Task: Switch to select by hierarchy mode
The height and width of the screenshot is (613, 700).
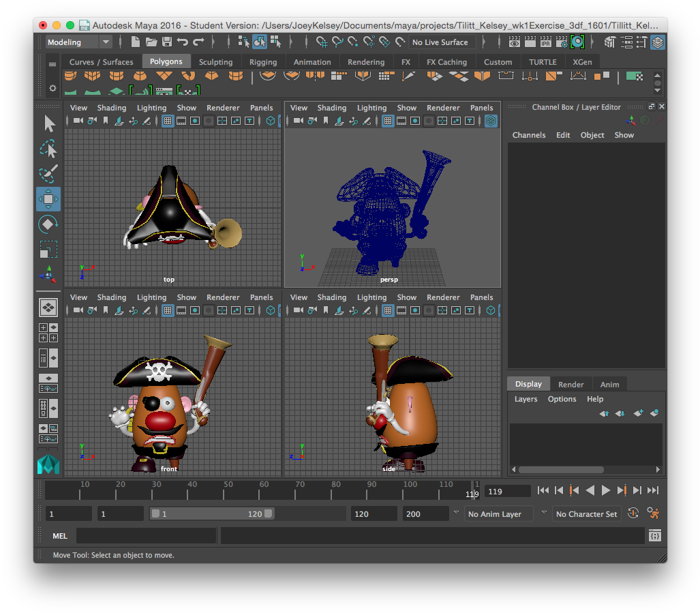Action: [243, 42]
